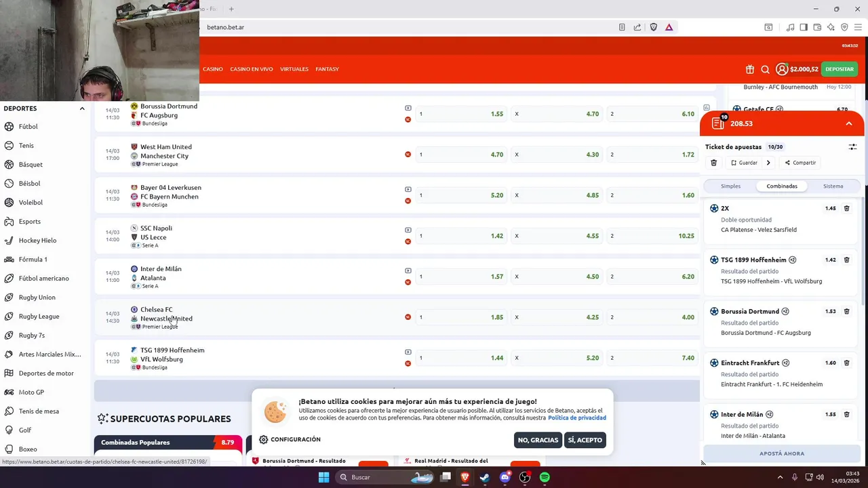Expand +2 markets on Borussia Dortmund bet

[x=785, y=312]
